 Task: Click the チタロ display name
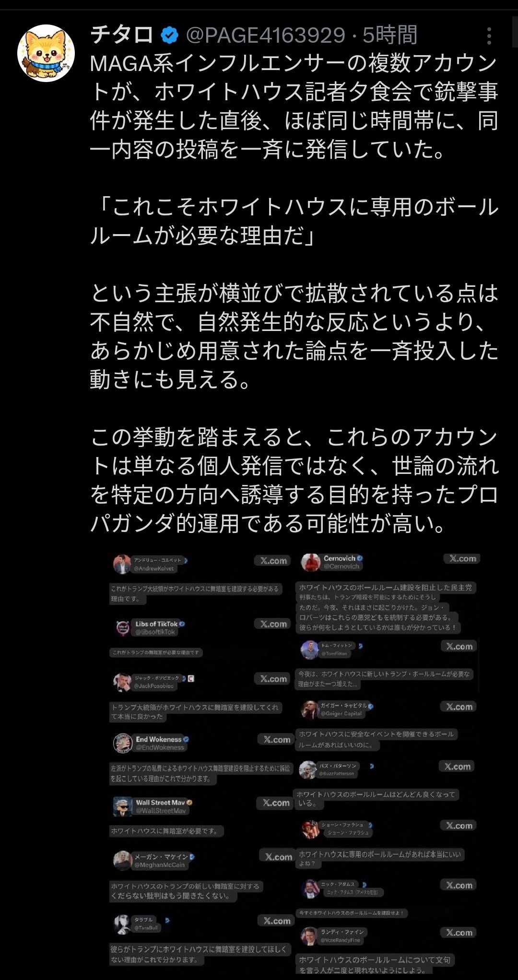click(x=122, y=35)
